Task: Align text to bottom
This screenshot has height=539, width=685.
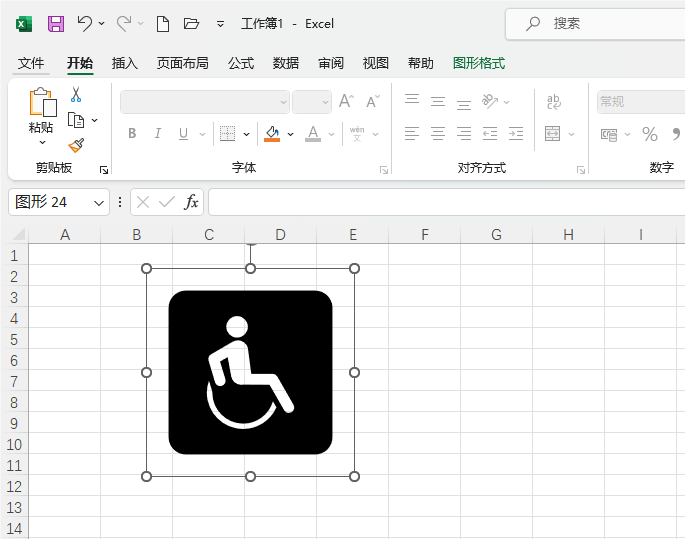Action: tap(464, 104)
